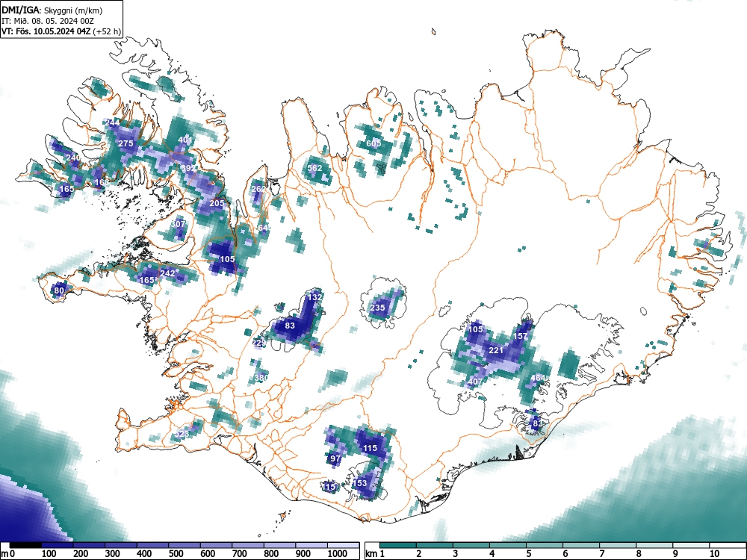Screen dimensions: 747x560
Task: Click the visibility value 157 on the map
Action: pyautogui.click(x=520, y=336)
